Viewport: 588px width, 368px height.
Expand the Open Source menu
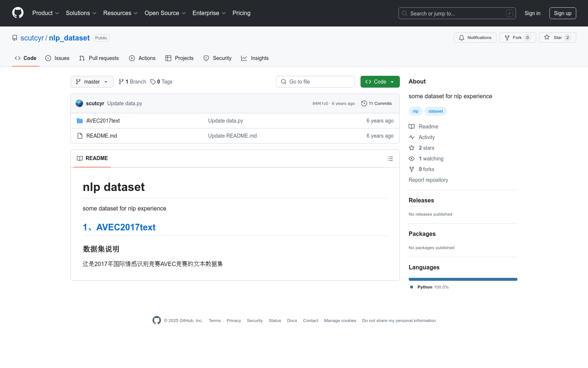pos(165,13)
